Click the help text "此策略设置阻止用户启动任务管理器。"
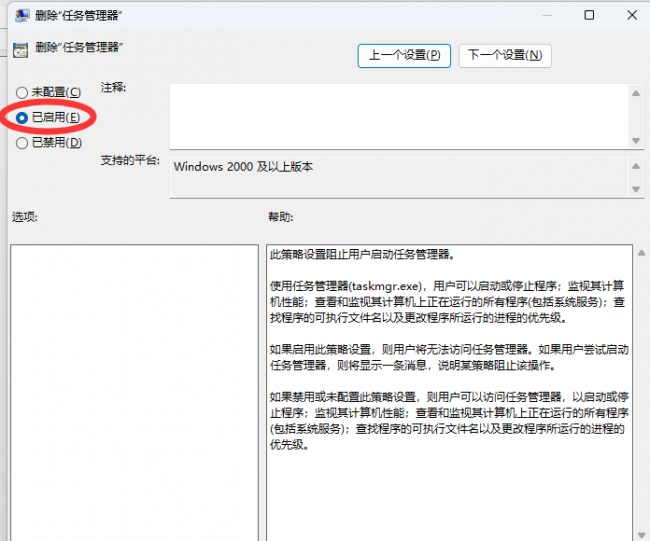 tap(362, 255)
